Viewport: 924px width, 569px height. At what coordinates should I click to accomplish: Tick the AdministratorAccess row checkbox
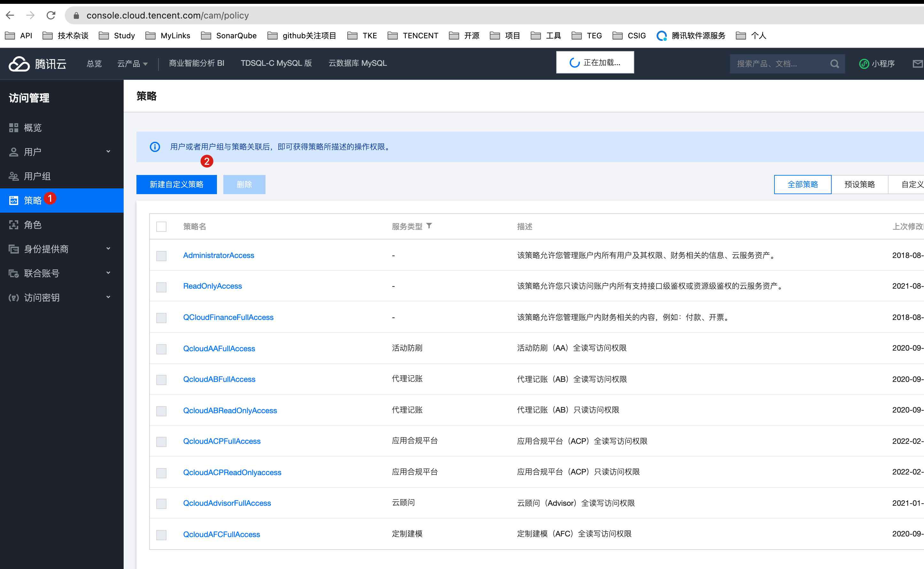161,256
